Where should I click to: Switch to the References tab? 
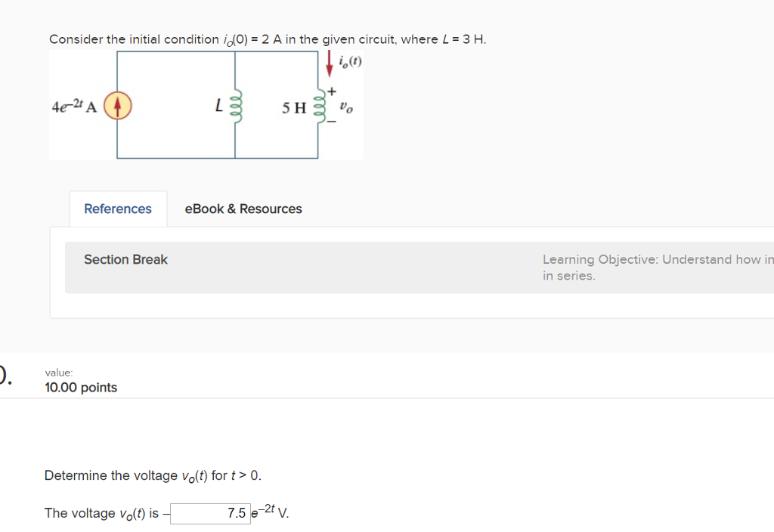[117, 209]
